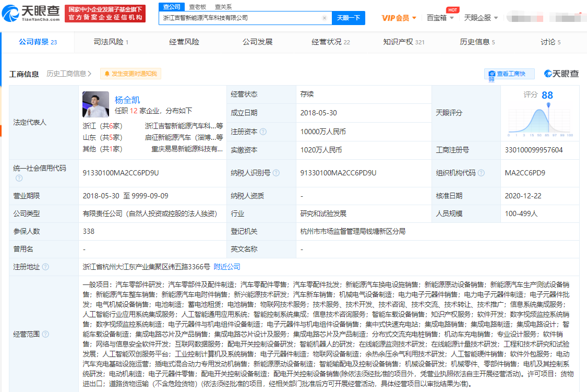
Task: Open help icon next to 组织机构代码
Action: tap(481, 173)
